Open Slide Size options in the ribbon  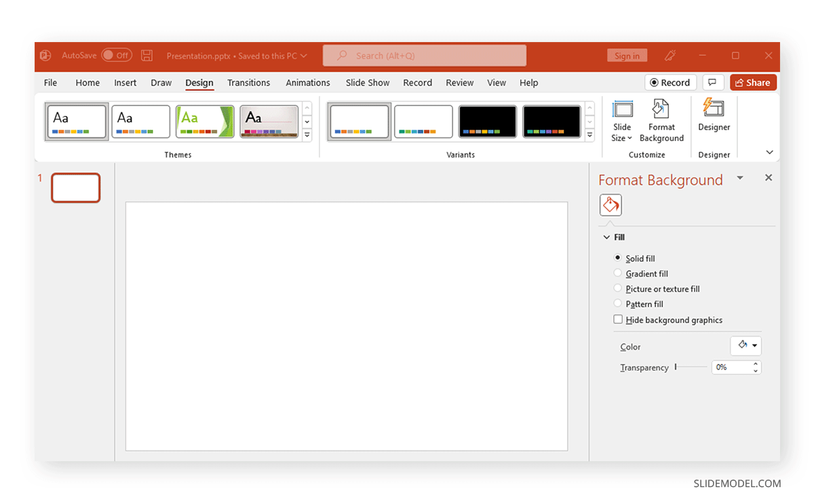pyautogui.click(x=621, y=121)
